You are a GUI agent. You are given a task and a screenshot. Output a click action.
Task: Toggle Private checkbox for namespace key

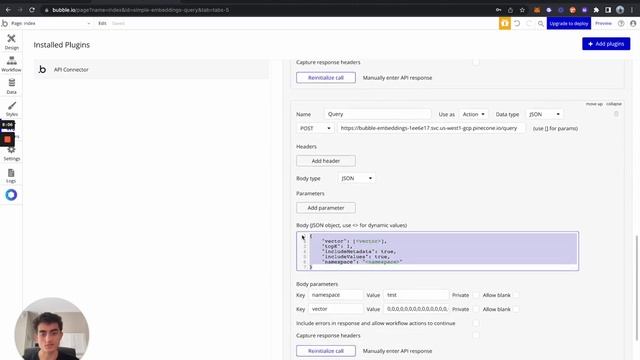(476, 295)
